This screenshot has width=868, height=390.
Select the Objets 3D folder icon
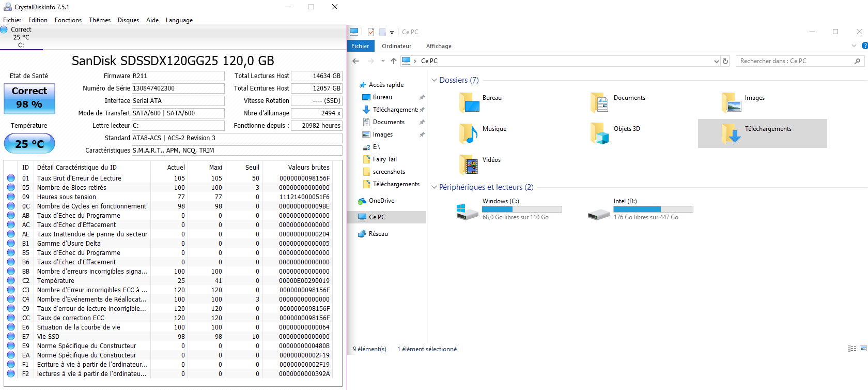point(600,133)
